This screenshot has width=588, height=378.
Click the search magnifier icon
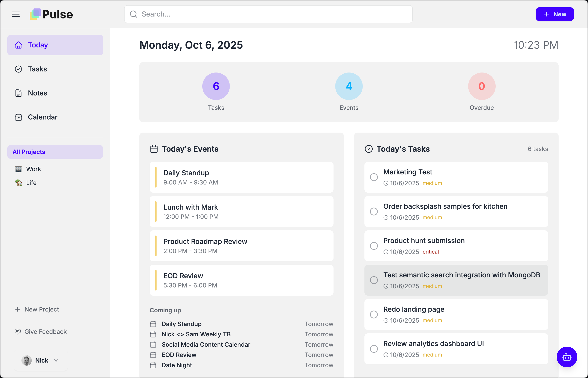[133, 14]
